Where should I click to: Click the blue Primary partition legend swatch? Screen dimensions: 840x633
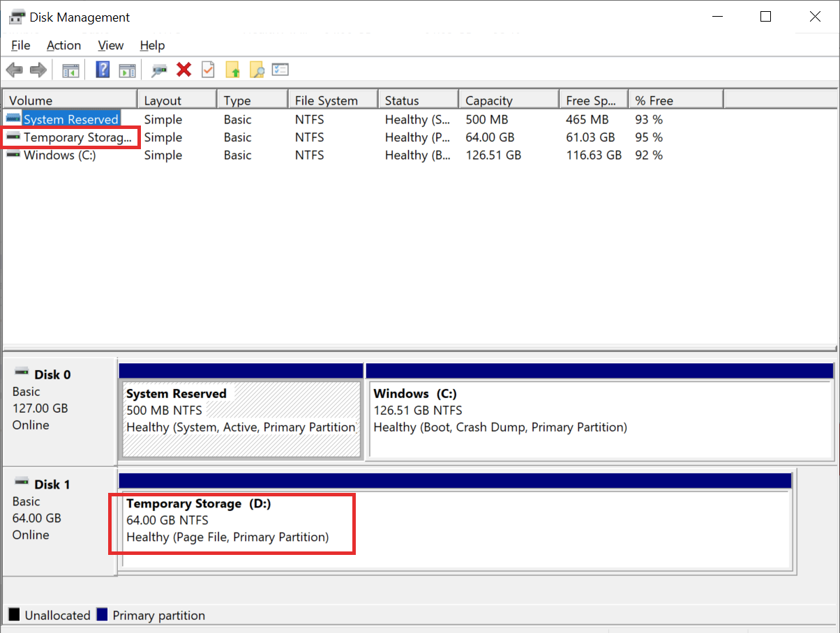(x=102, y=615)
